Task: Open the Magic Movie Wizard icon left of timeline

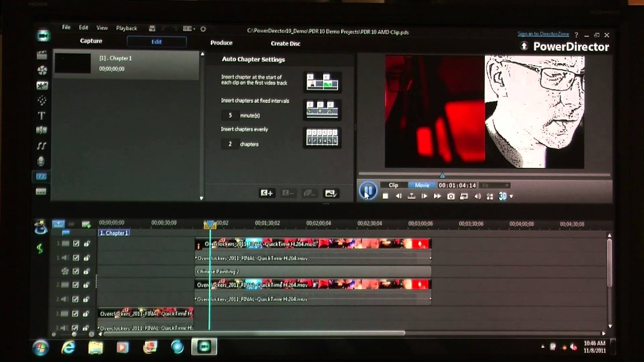Action: (x=40, y=228)
